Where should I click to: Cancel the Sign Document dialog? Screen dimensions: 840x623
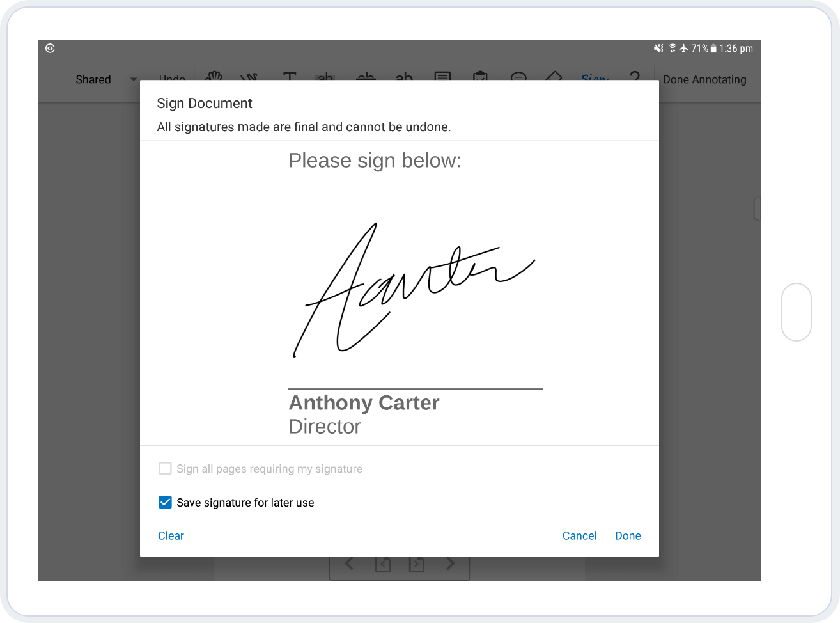point(579,536)
